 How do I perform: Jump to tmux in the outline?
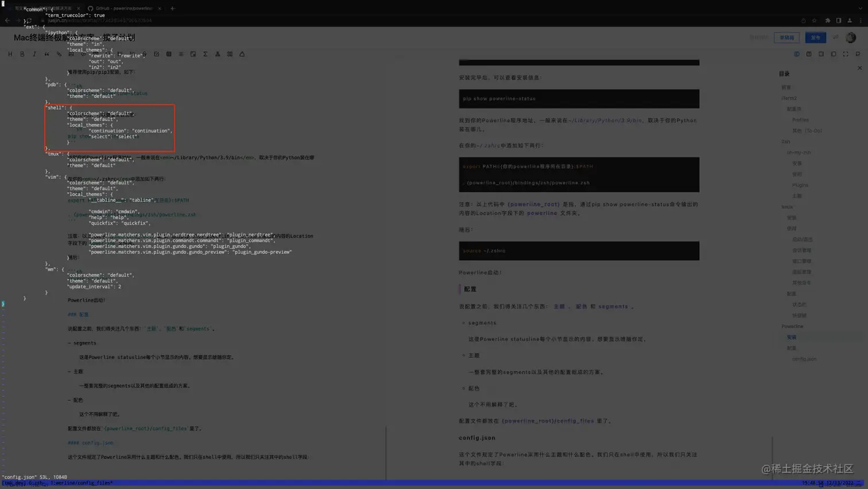[x=787, y=207]
